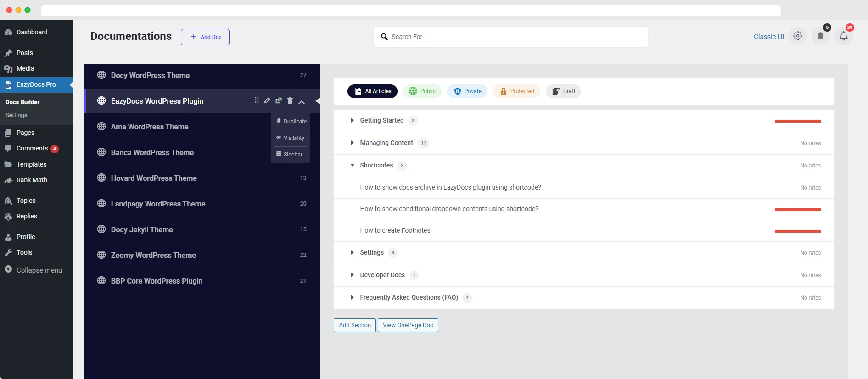Open the Comments menu with 4 pending
868x379 pixels.
pos(37,148)
